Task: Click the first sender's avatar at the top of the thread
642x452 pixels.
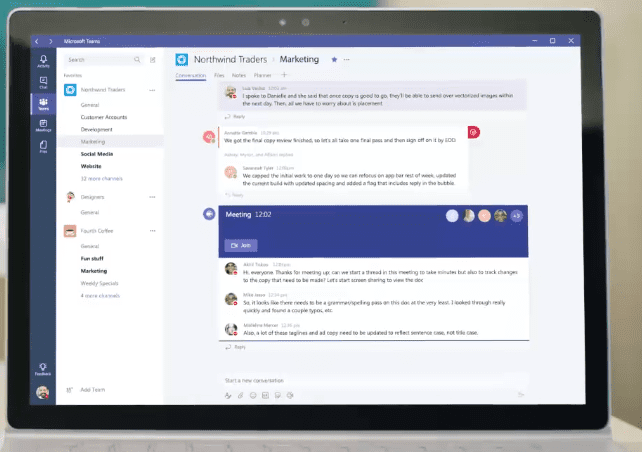Action: (231, 92)
